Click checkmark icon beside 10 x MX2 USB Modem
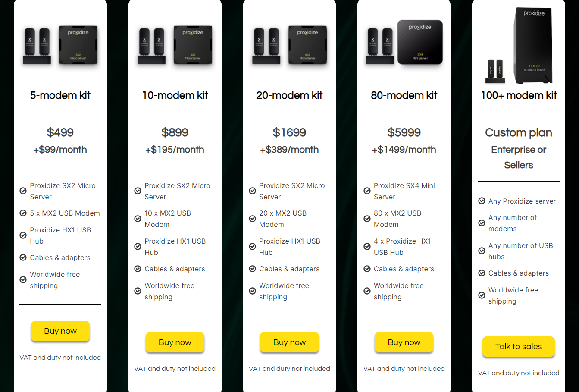Image resolution: width=579 pixels, height=392 pixels. pyautogui.click(x=138, y=219)
